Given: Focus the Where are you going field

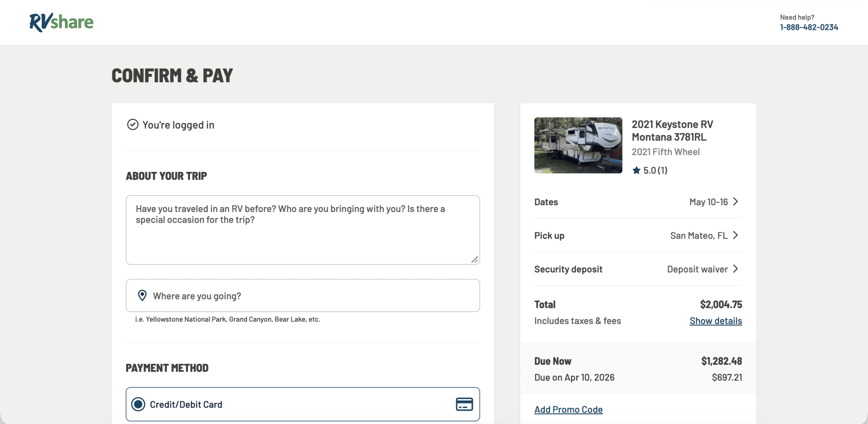Looking at the screenshot, I should 309,296.
